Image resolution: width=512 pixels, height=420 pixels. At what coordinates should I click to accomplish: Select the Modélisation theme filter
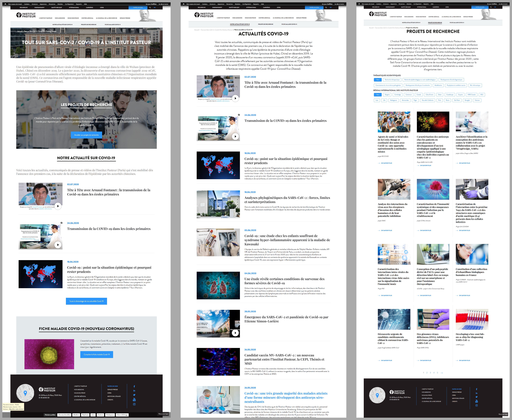438,85
